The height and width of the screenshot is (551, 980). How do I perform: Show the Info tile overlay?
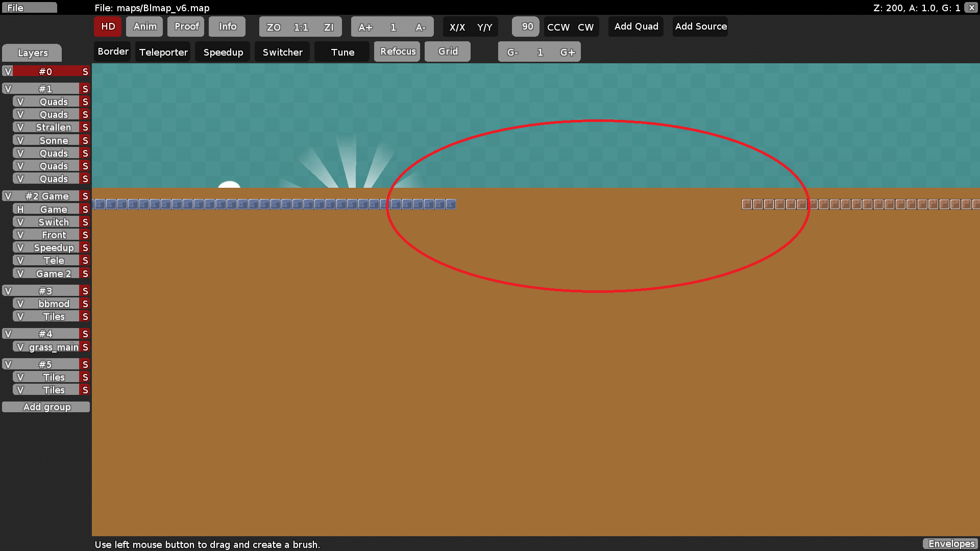coord(227,27)
